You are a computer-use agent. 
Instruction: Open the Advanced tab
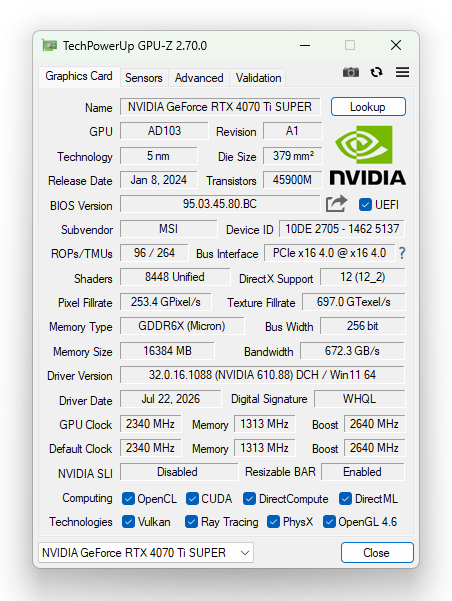point(199,78)
